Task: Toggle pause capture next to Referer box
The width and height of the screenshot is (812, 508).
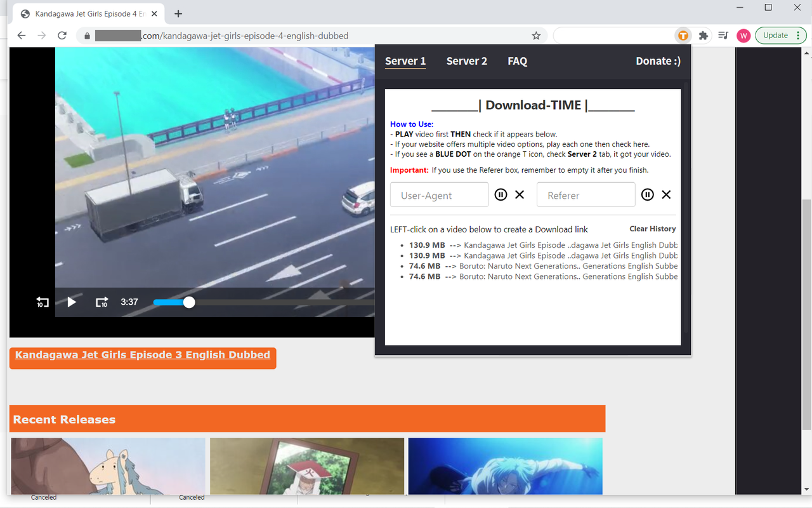Action: 647,194
